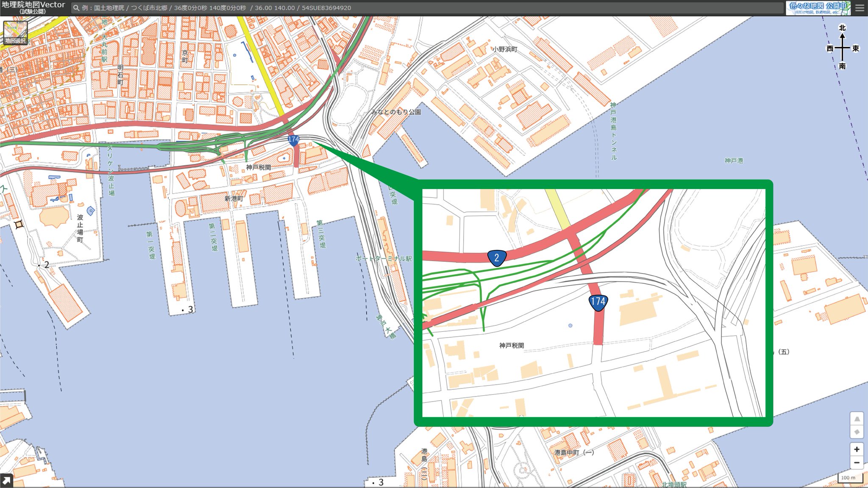Click the 第一突堤 label
This screenshot has width=868, height=488.
coord(151,245)
